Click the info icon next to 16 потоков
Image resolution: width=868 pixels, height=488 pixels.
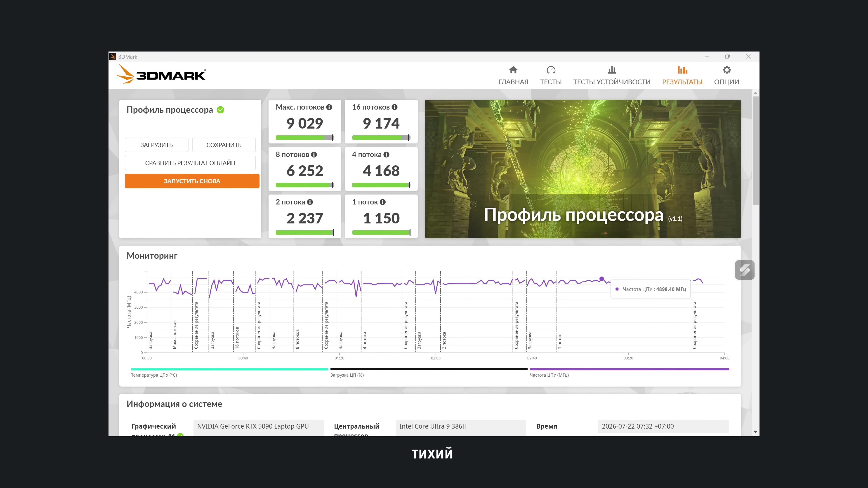click(395, 107)
